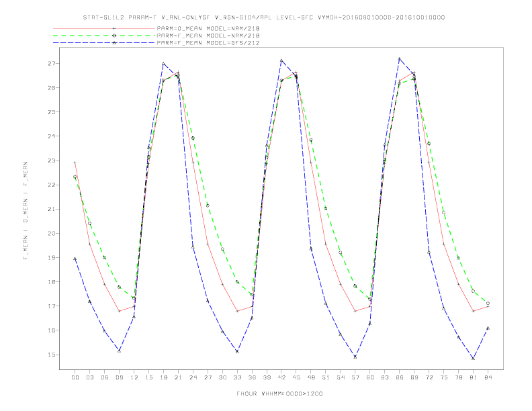Select legend entry PARM=O_MEAN MODEL=NAM/218
Viewport: 532px width, 411px height.
click(208, 28)
